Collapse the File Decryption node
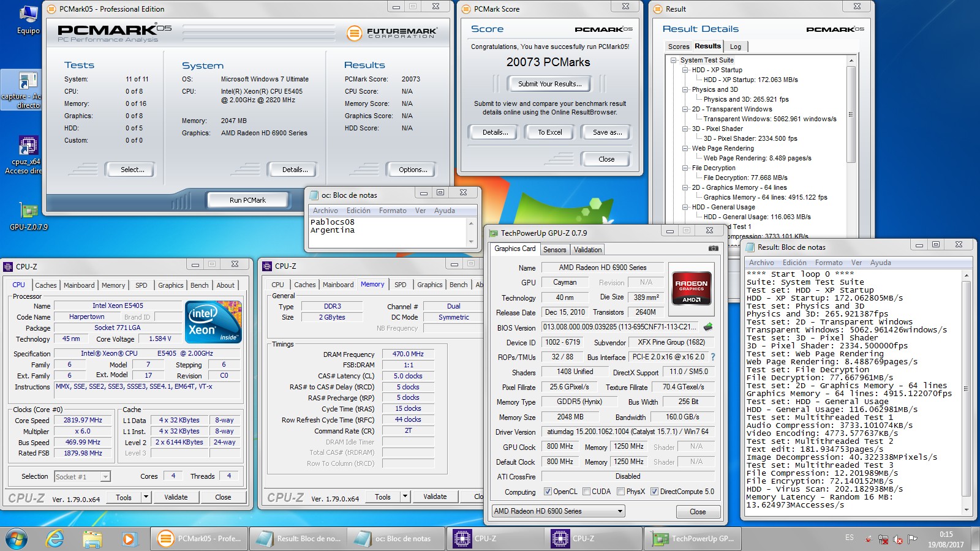 tap(685, 168)
